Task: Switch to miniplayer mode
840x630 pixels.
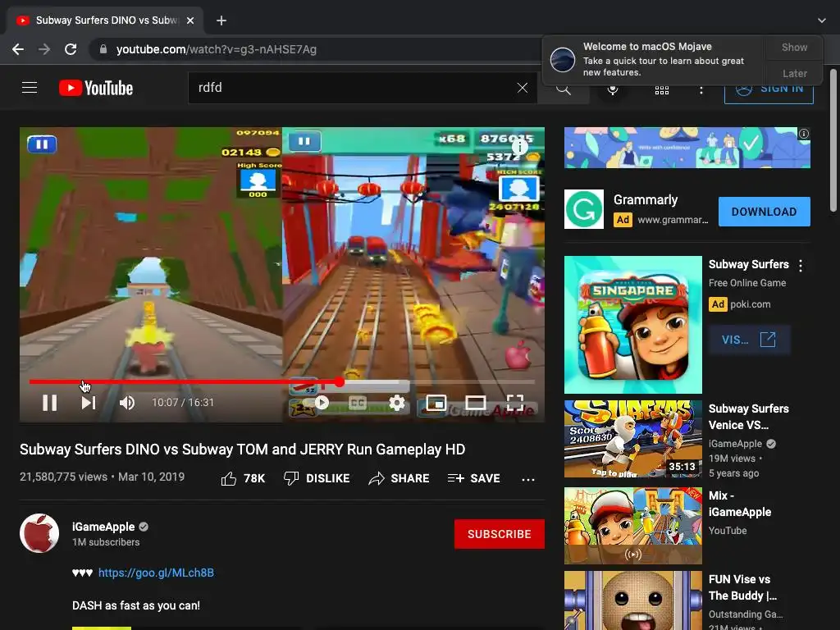Action: point(436,402)
